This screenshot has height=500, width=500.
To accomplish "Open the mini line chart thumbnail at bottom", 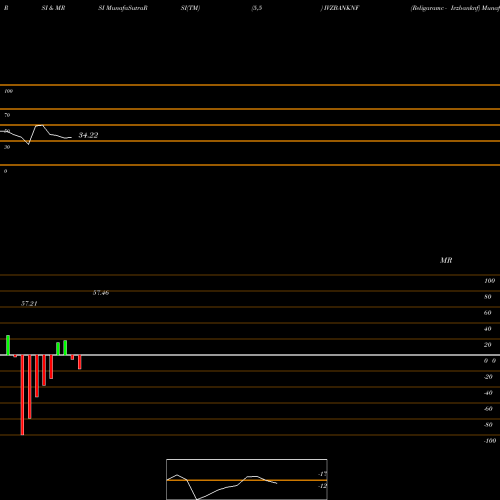I will (x=247, y=479).
